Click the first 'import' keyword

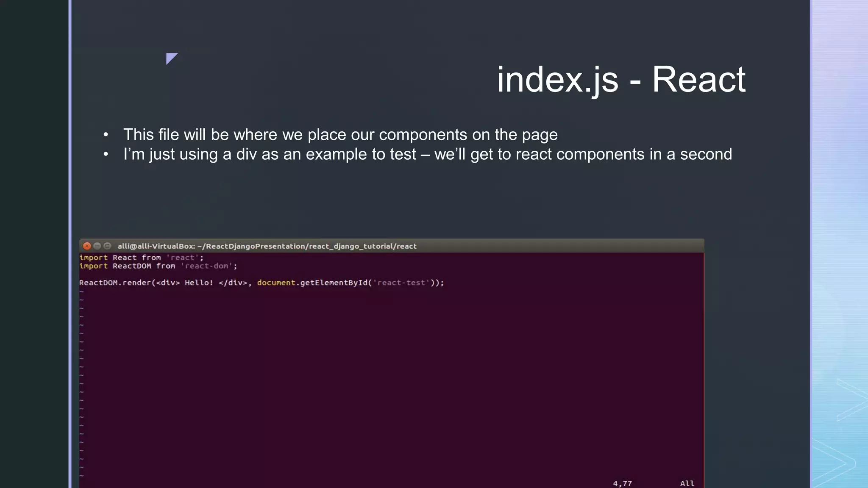(x=94, y=258)
